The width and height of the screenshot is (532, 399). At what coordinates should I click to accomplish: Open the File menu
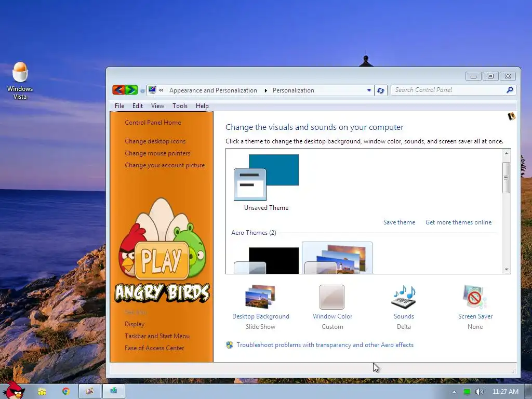[x=119, y=106]
